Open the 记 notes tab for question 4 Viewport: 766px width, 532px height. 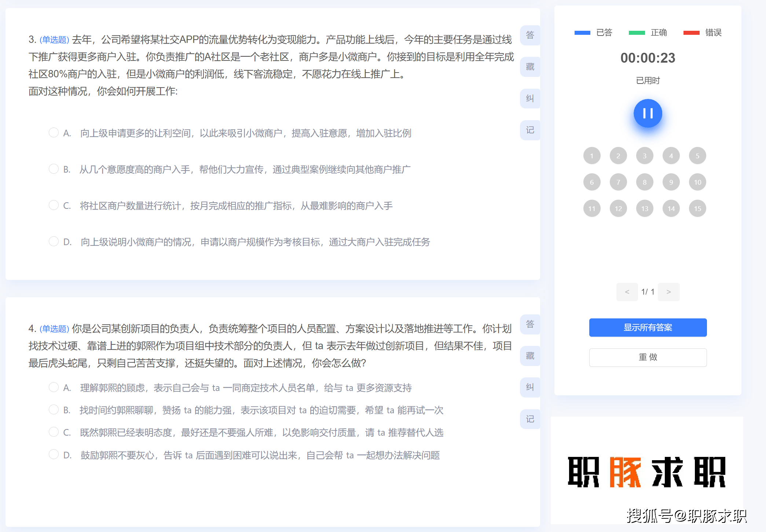530,419
